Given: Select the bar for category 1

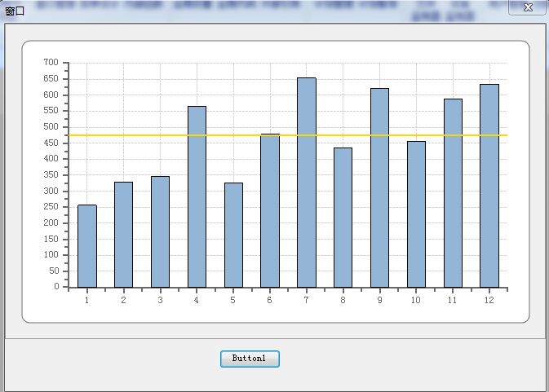Looking at the screenshot, I should coord(87,246).
